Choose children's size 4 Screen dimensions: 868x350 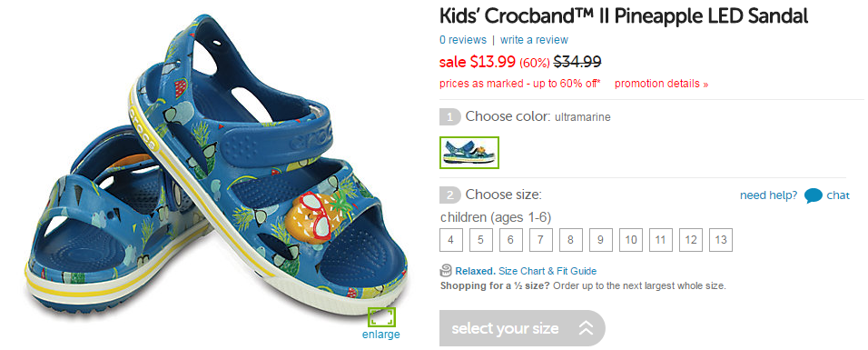451,240
